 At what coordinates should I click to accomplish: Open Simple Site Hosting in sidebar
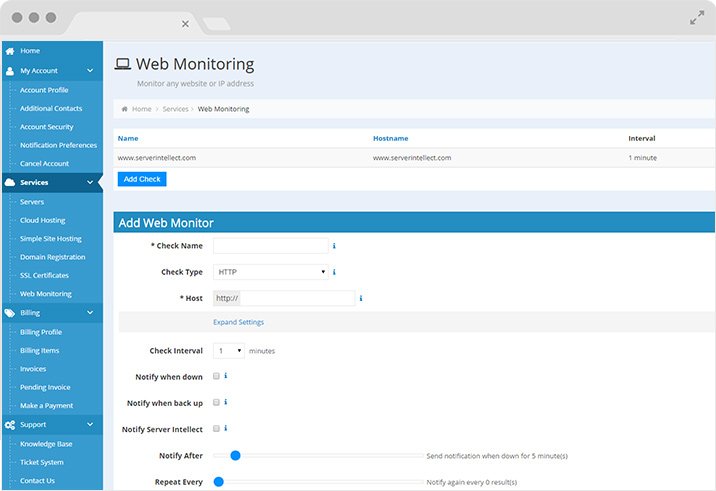pyautogui.click(x=51, y=239)
